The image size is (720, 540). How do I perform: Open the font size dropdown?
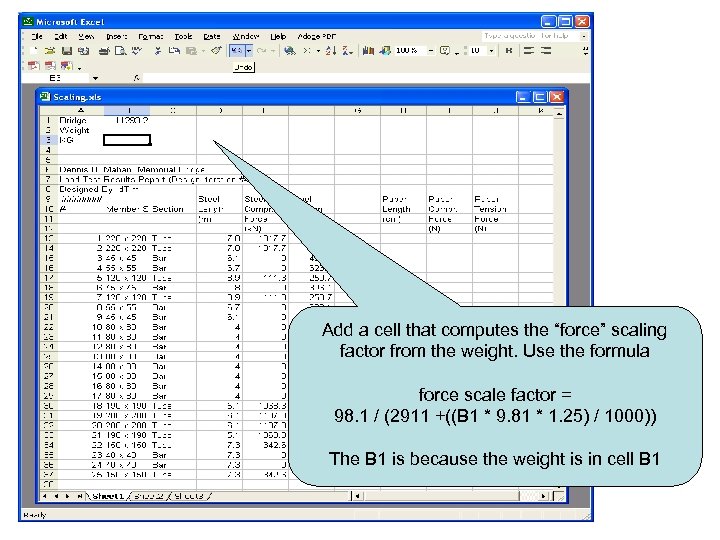pos(491,51)
